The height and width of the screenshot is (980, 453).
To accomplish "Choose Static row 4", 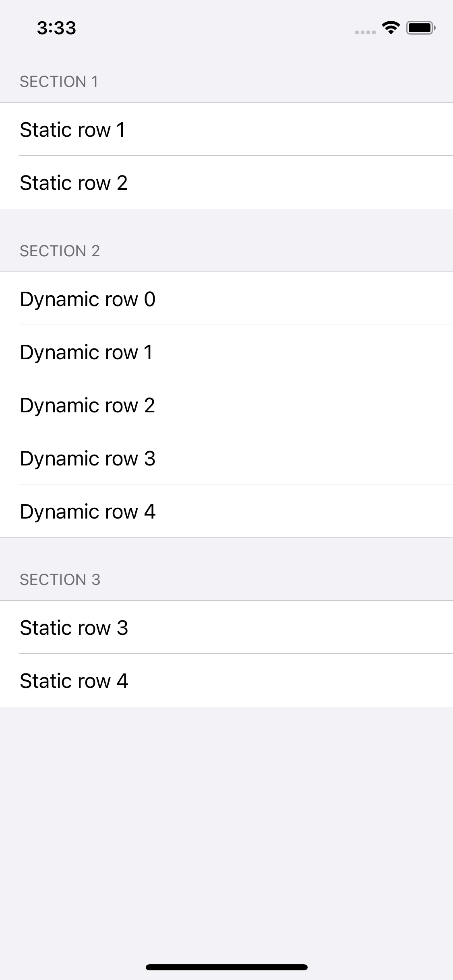I will coord(226,680).
